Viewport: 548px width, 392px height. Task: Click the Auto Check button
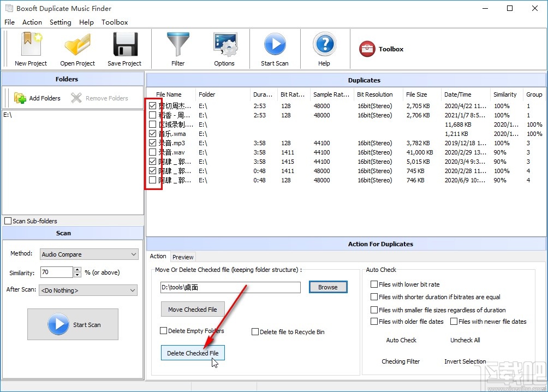(401, 340)
